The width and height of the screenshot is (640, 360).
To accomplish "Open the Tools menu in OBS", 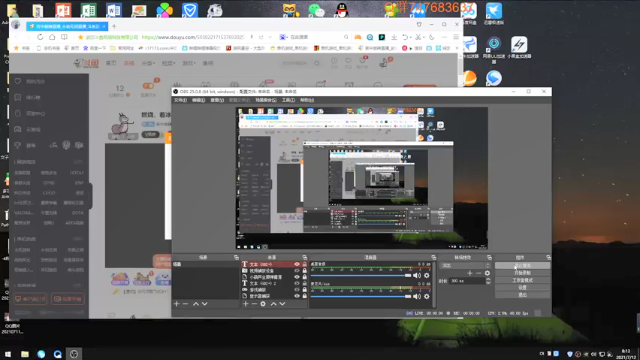I will [288, 100].
